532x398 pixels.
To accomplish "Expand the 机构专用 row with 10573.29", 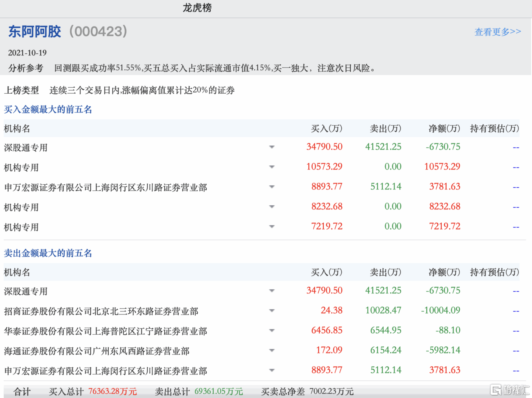I will click(x=272, y=167).
